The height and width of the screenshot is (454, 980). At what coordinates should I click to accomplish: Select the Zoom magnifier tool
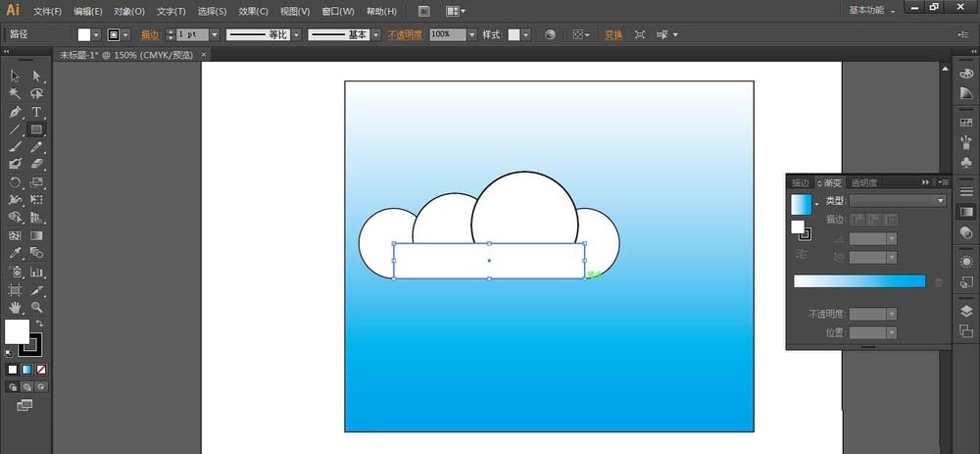37,307
